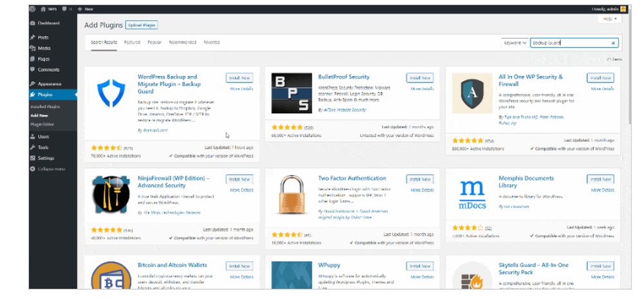Install the WPuppy plugin
Image resolution: width=644 pixels, height=300 pixels.
coord(420,266)
